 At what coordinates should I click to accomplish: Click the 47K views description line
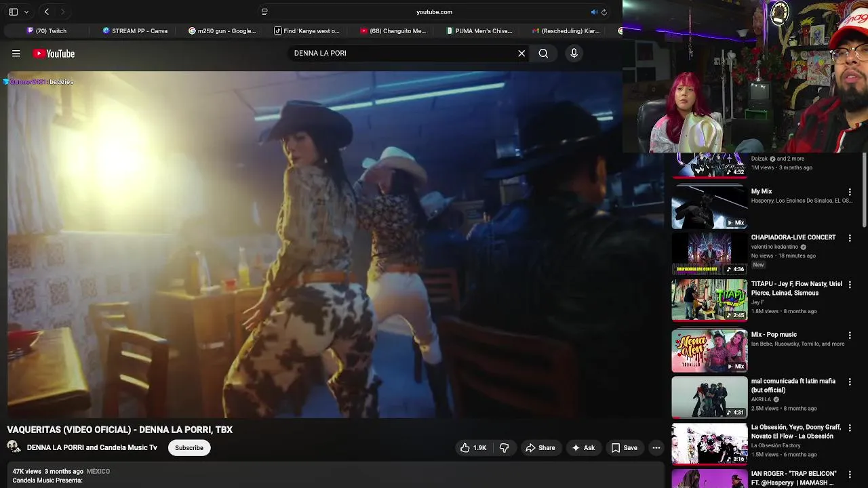coord(61,471)
